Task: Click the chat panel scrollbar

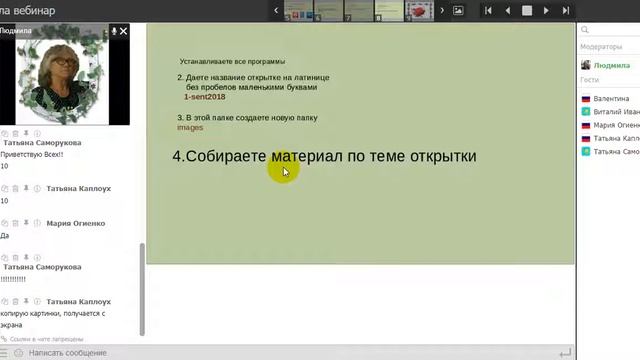Action: click(x=142, y=289)
